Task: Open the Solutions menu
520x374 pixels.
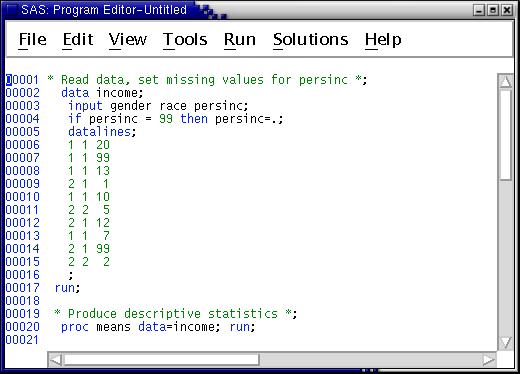Action: point(311,40)
